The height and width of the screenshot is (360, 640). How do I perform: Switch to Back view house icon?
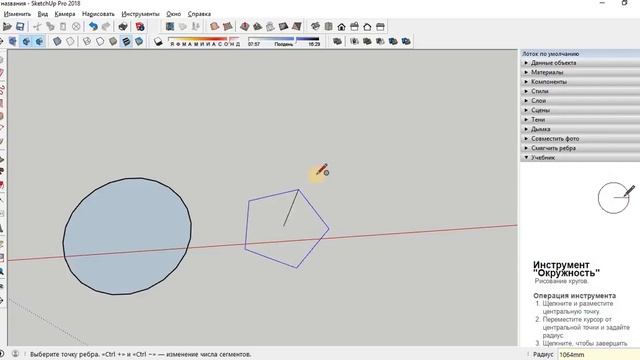(x=367, y=27)
